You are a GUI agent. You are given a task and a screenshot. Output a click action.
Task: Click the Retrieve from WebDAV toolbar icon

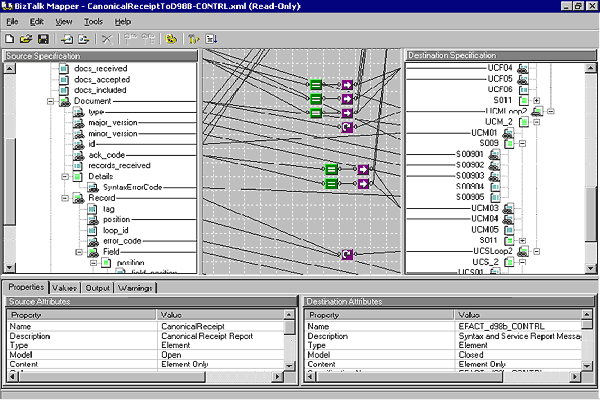[67, 39]
